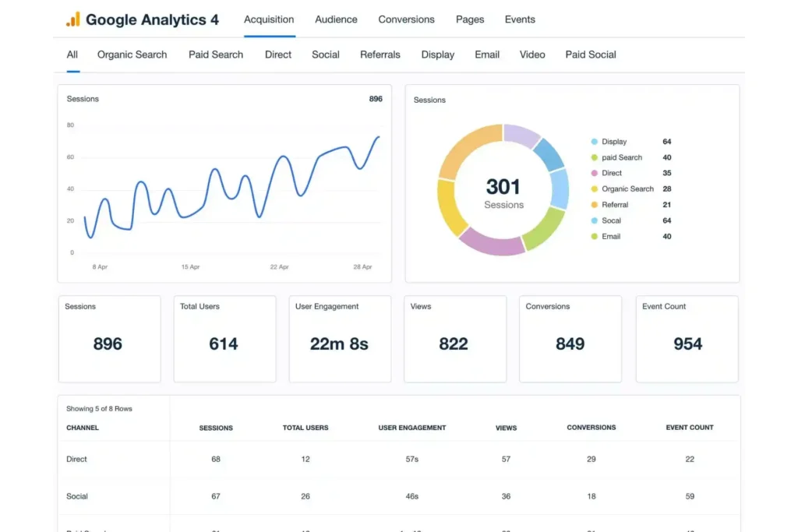Screen dimensions: 798x532
Task: Go to the Pages tab
Action: coord(470,19)
